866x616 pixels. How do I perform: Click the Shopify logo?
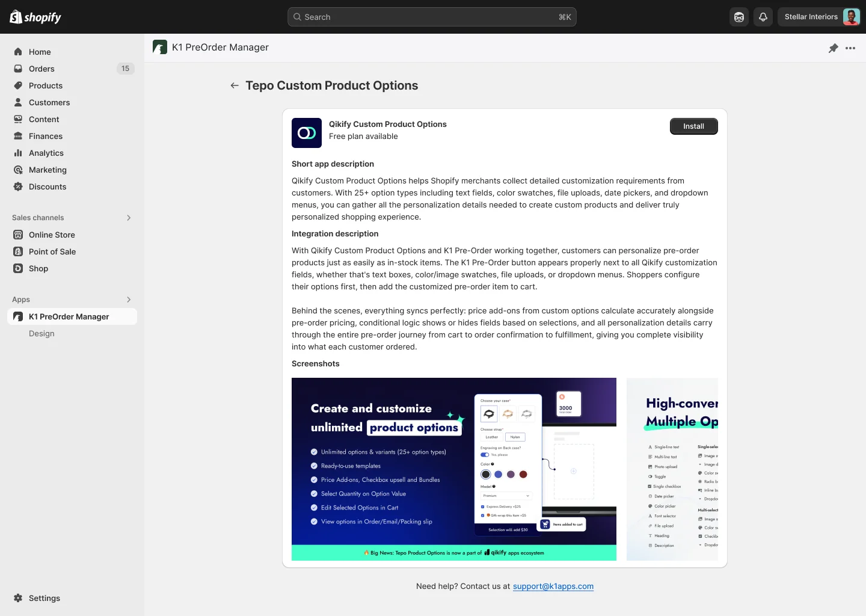click(x=34, y=16)
